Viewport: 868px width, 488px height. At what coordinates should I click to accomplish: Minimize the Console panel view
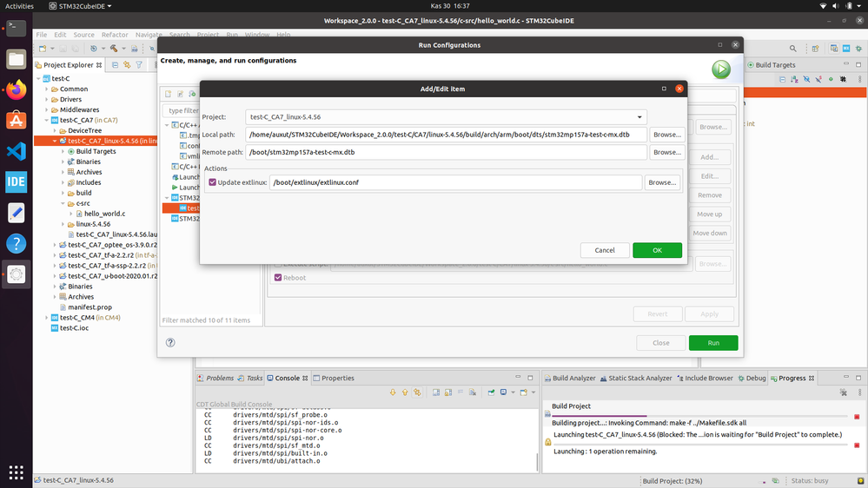point(518,378)
